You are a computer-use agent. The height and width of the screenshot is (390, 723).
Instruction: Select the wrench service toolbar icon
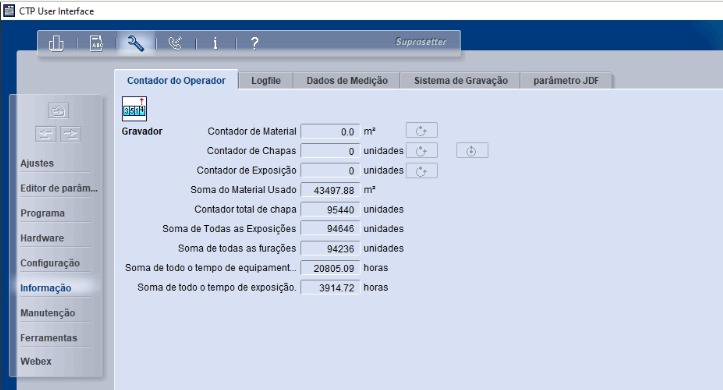(x=136, y=43)
